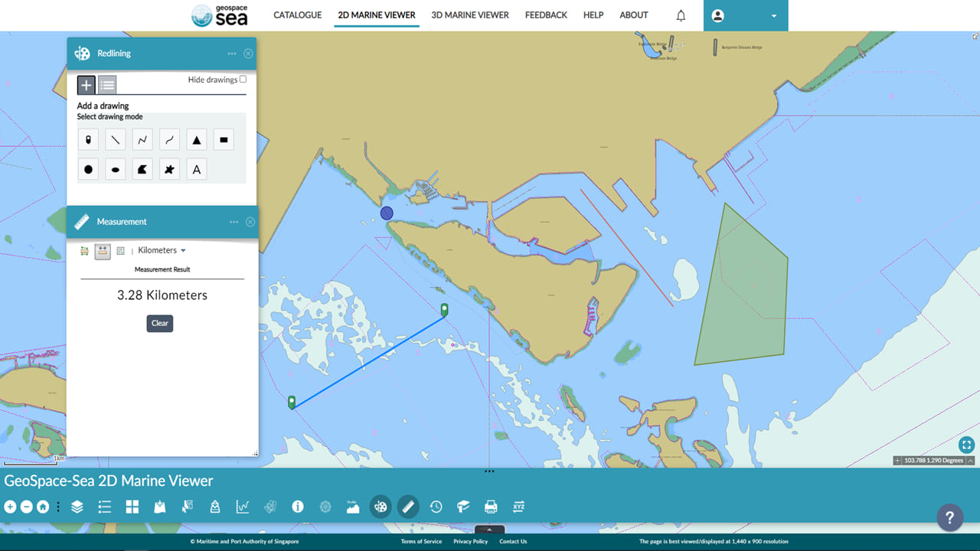
Task: Open the notifications bell
Action: pyautogui.click(x=681, y=15)
